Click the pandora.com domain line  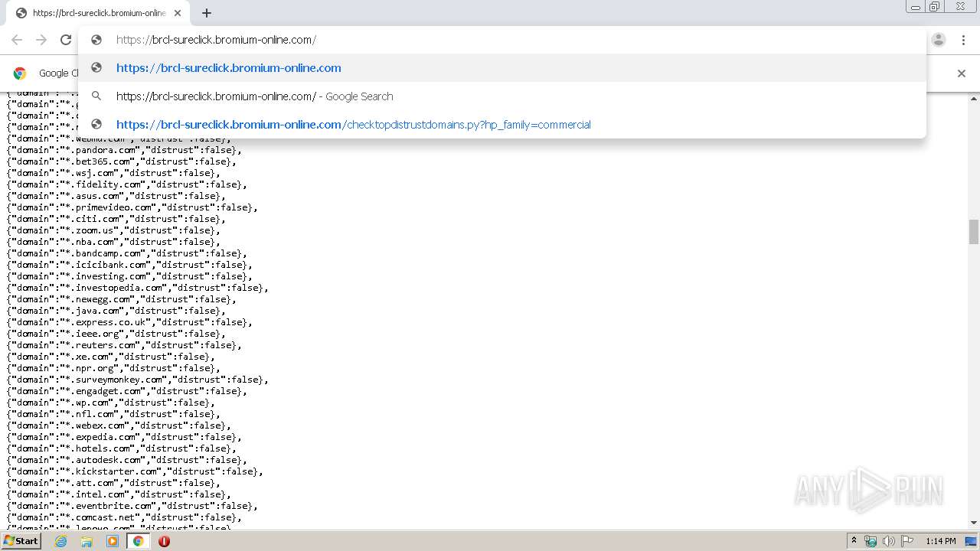124,150
